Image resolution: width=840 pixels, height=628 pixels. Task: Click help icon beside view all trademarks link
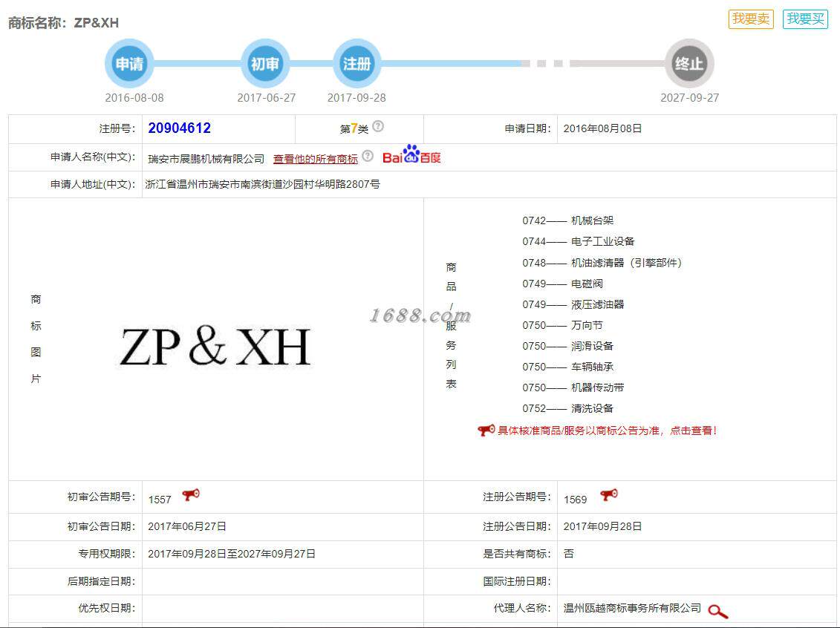point(368,156)
